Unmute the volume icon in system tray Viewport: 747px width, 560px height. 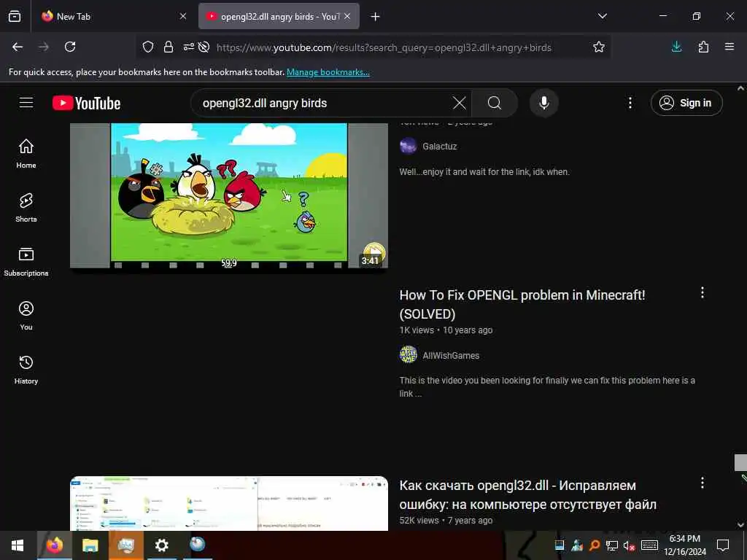pyautogui.click(x=629, y=545)
